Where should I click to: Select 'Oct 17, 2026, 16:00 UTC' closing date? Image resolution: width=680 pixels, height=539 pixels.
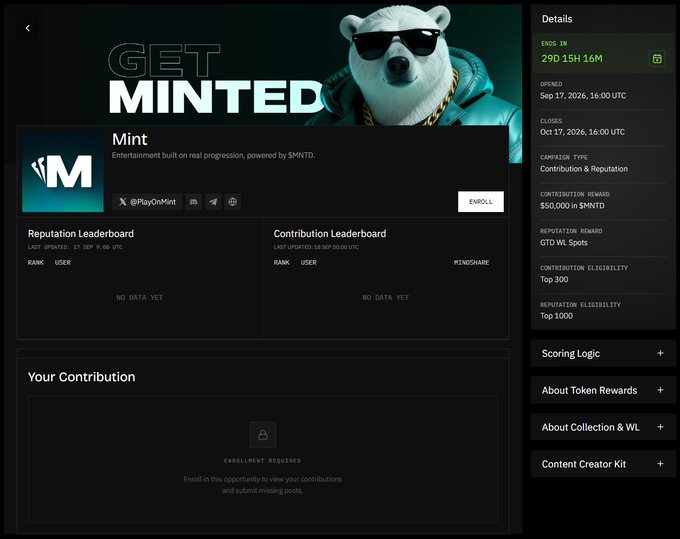582,132
